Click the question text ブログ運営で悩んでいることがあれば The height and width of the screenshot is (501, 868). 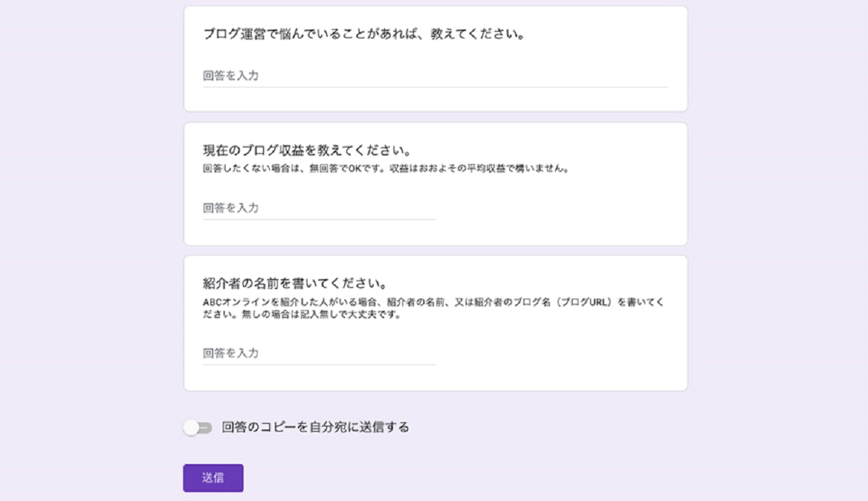click(x=364, y=34)
